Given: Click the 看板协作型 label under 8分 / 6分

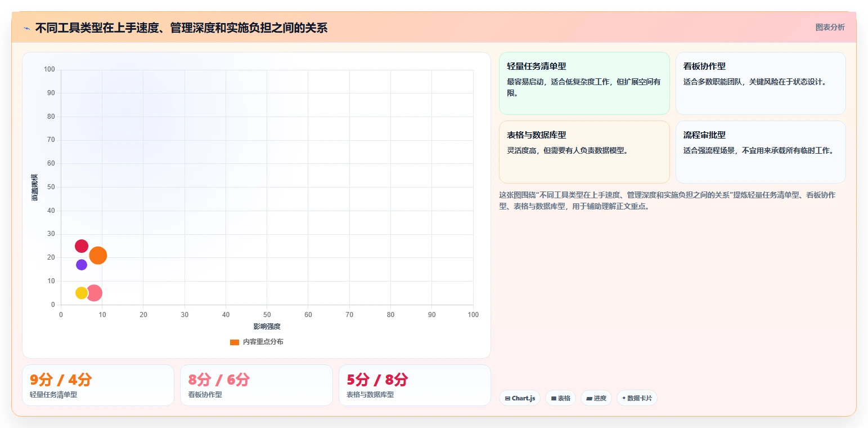Looking at the screenshot, I should coord(205,395).
